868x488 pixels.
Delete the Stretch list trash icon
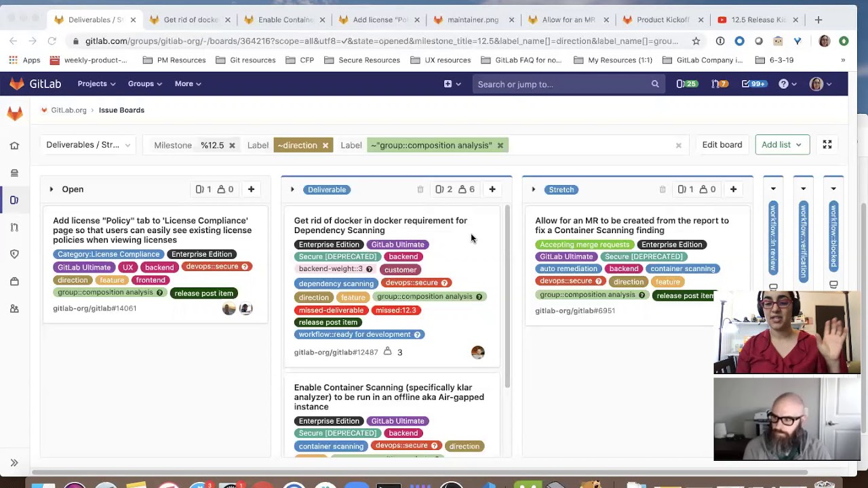click(x=663, y=190)
